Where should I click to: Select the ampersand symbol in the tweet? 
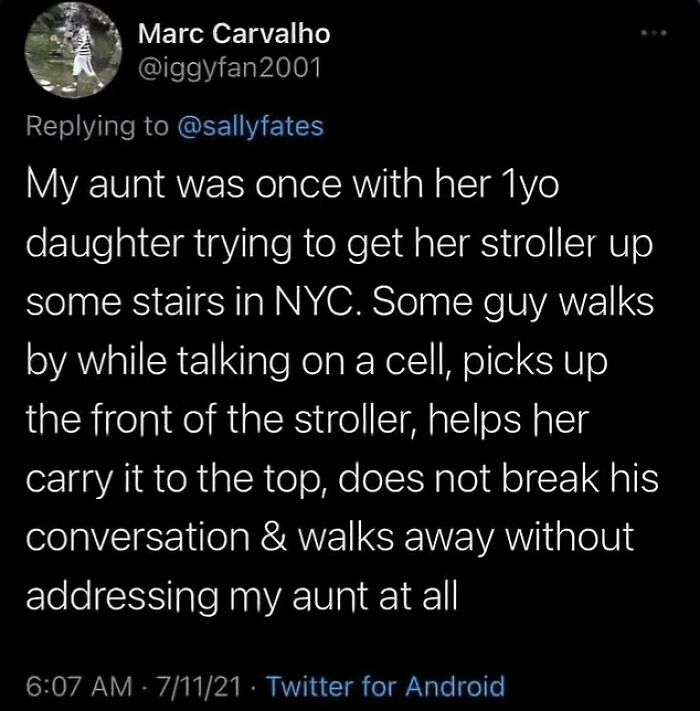point(273,537)
